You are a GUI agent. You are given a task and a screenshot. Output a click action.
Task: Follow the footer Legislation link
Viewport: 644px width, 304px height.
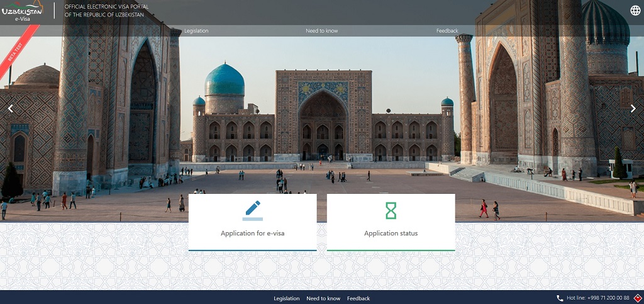287,299
